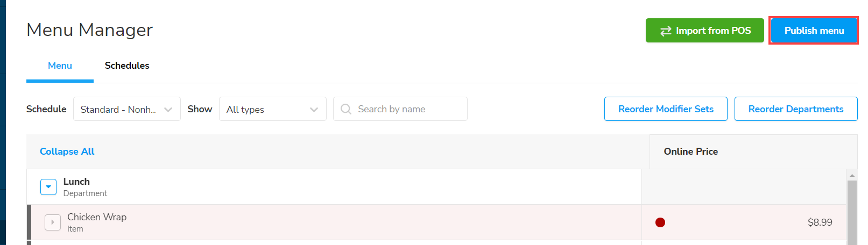Expand the Chicken Wrap item
This screenshot has width=868, height=245.
click(x=53, y=222)
